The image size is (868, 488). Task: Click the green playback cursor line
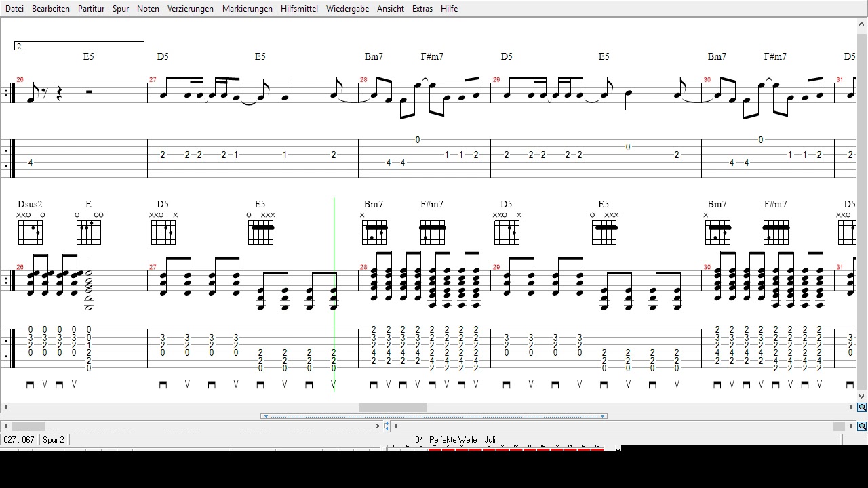334,294
